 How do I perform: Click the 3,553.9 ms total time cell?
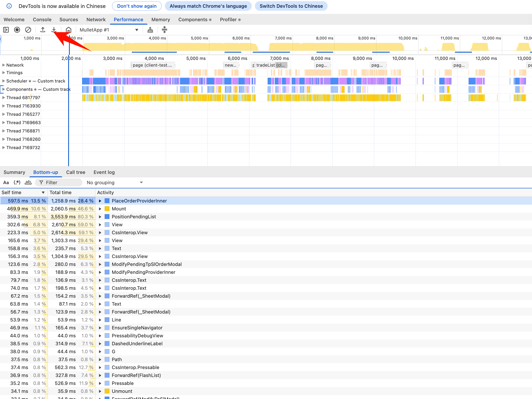tap(72, 217)
